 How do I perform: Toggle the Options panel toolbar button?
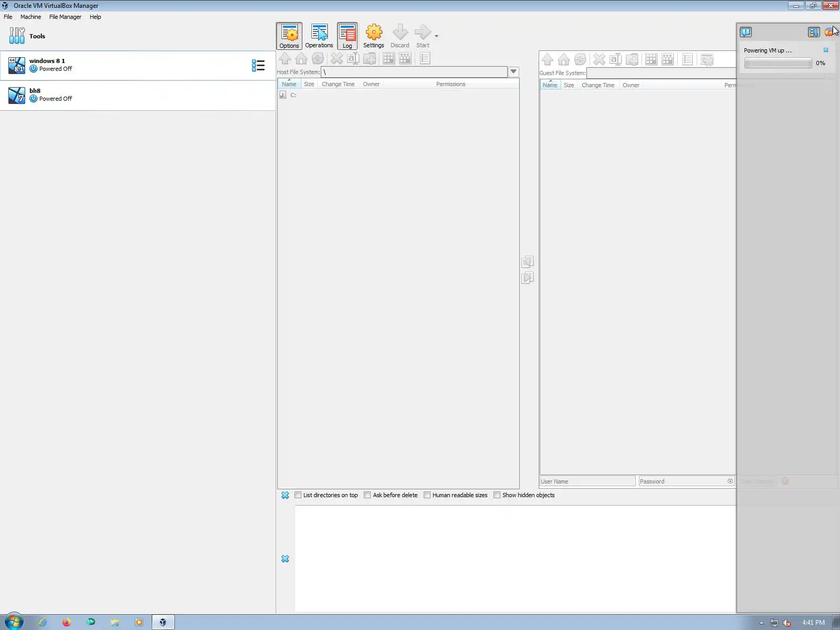point(289,36)
